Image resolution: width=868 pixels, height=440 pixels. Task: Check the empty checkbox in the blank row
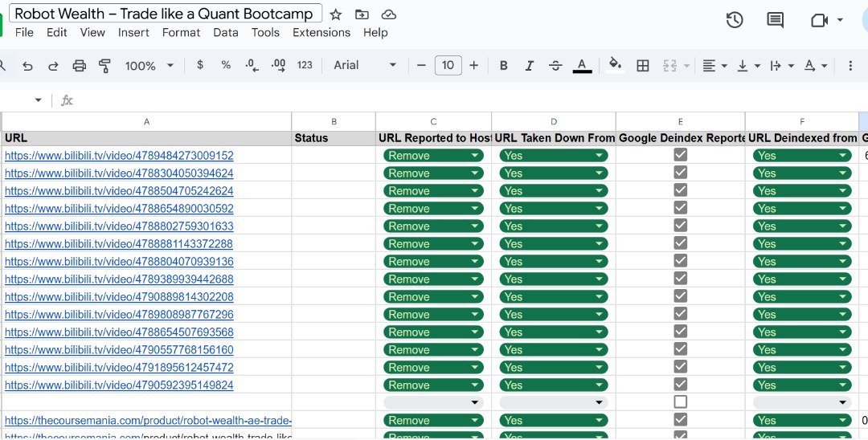tap(681, 401)
